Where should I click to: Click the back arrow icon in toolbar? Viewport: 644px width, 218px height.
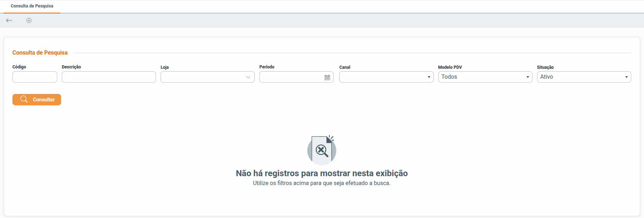click(9, 21)
